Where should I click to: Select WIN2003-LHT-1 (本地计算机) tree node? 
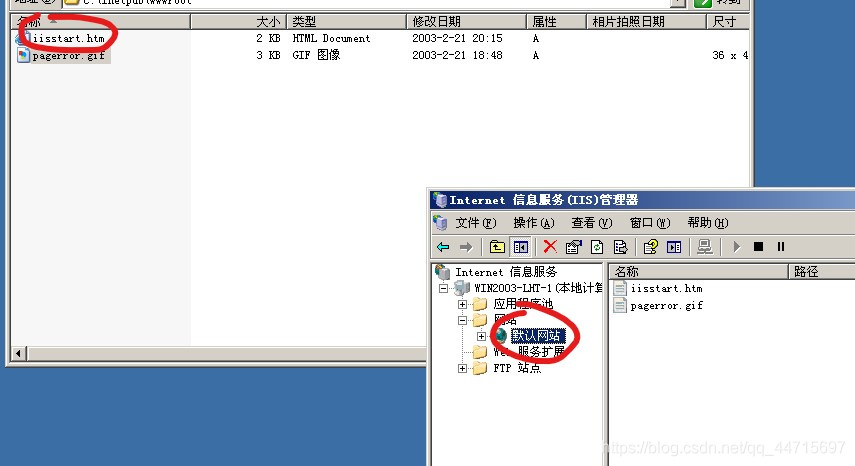pos(538,288)
